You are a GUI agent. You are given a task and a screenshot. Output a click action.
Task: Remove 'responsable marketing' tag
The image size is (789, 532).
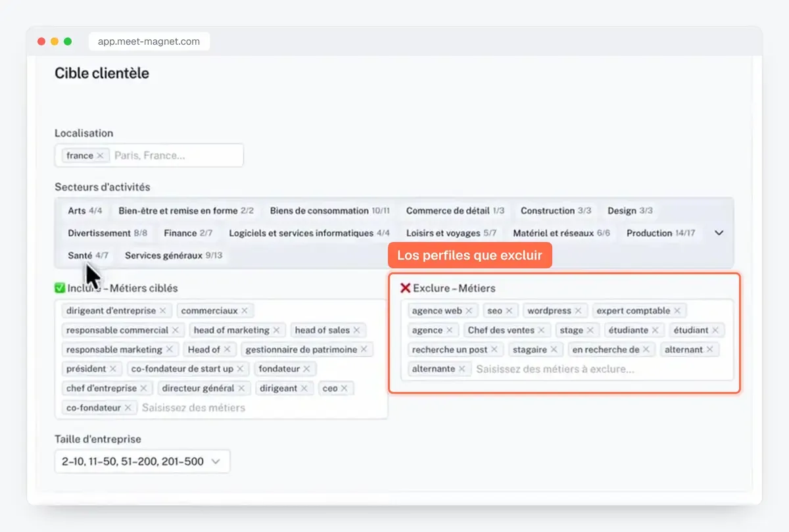point(169,349)
